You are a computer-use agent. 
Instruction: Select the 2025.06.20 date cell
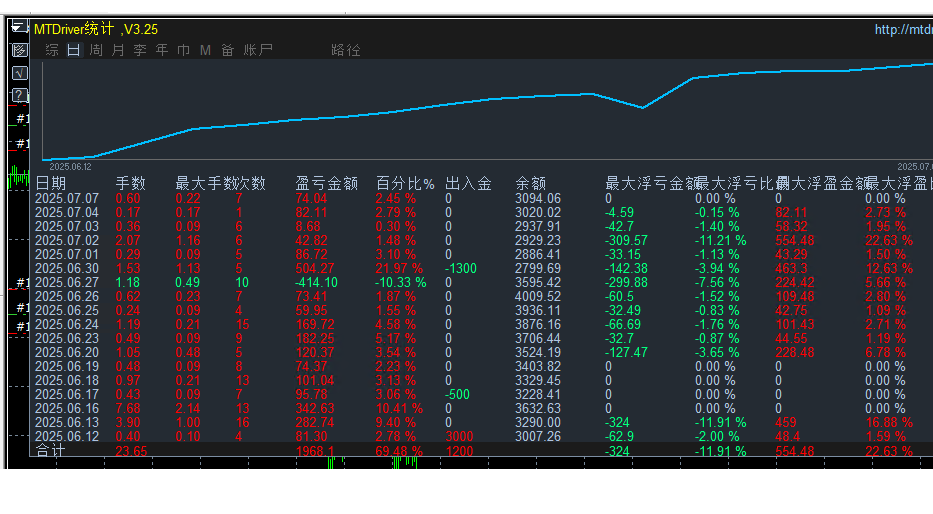pyautogui.click(x=67, y=352)
